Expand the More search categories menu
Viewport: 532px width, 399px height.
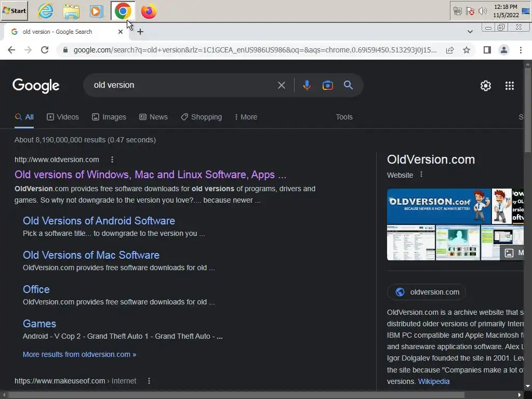pyautogui.click(x=246, y=117)
